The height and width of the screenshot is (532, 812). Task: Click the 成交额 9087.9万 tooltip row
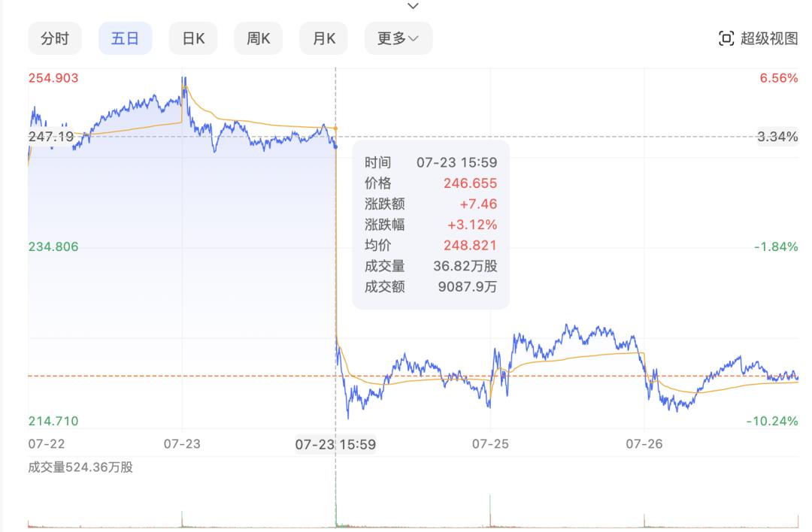point(431,286)
